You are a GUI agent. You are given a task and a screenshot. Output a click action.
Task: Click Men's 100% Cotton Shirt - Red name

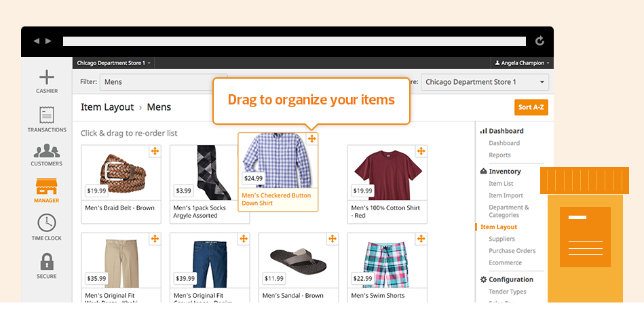click(x=385, y=212)
